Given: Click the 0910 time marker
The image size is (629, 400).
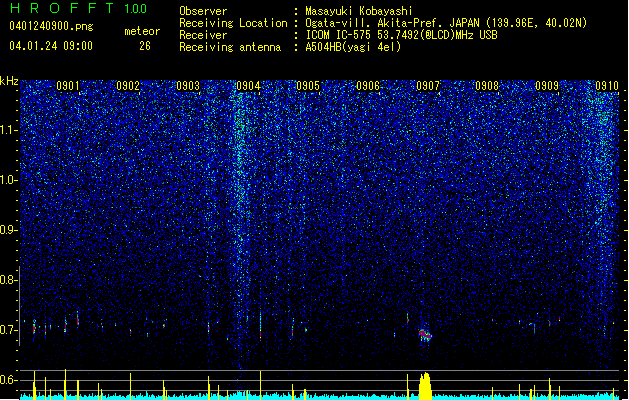Looking at the screenshot, I should [607, 86].
